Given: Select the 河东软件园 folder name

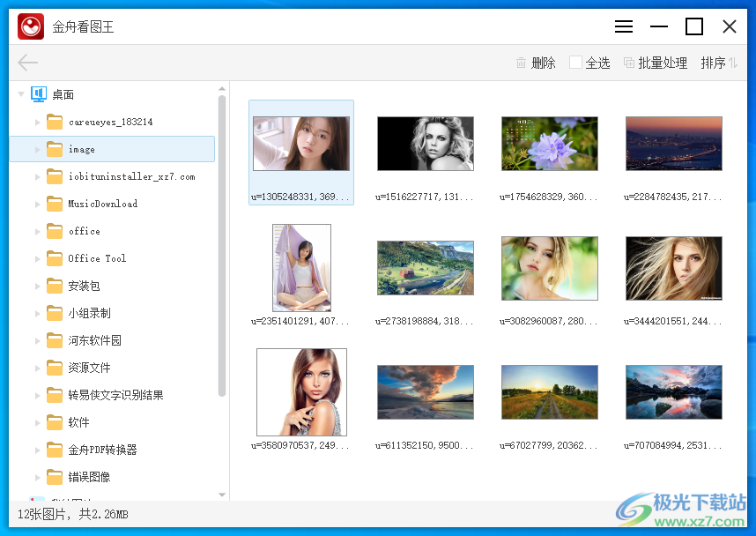Looking at the screenshot, I should pyautogui.click(x=94, y=340).
